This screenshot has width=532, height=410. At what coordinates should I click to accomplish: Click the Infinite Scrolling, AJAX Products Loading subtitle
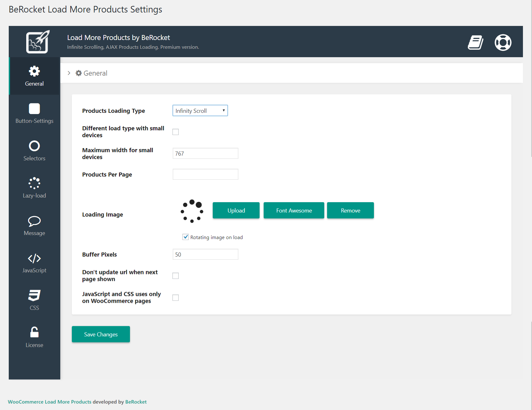coord(133,47)
